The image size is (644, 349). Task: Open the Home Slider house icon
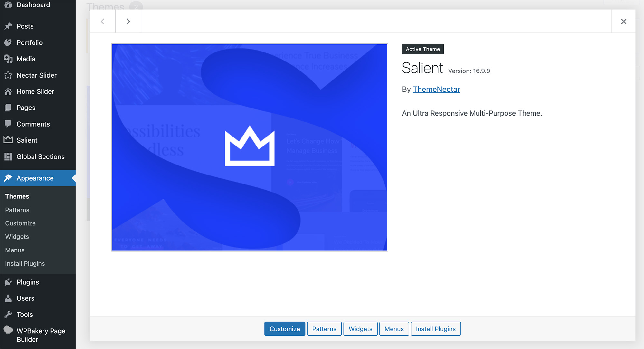coord(8,91)
